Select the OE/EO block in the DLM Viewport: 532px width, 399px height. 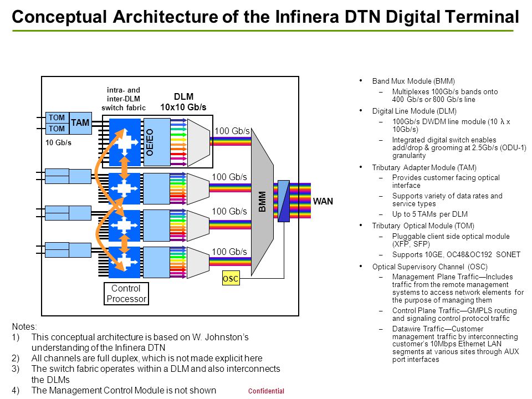click(157, 142)
